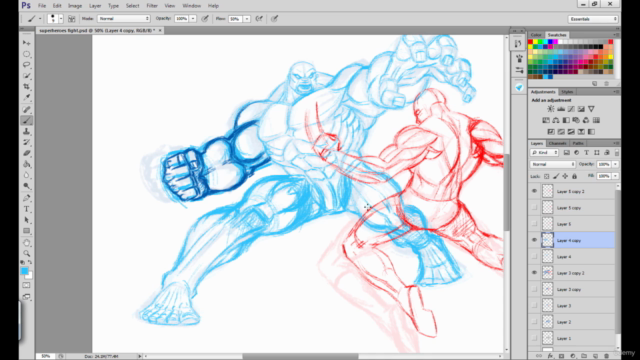Select the Spot Healing Brush tool
This screenshot has height=360, width=640.
(x=27, y=109)
